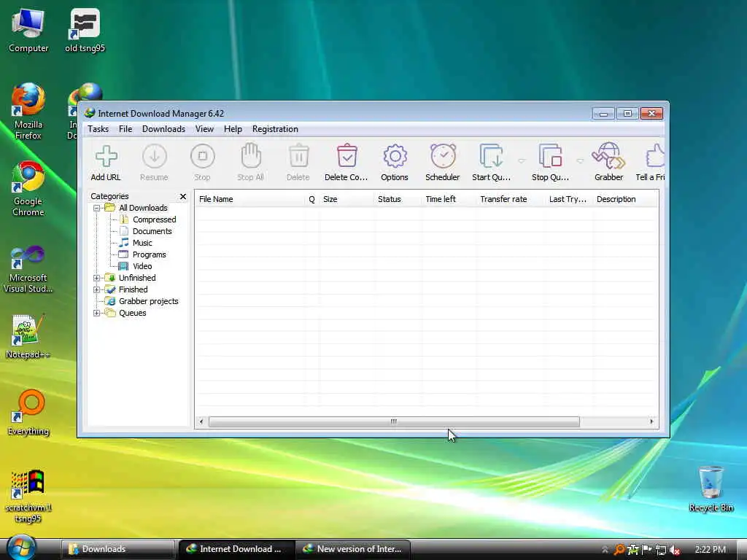Sort by Q column header
The image size is (747, 560).
pyautogui.click(x=312, y=199)
